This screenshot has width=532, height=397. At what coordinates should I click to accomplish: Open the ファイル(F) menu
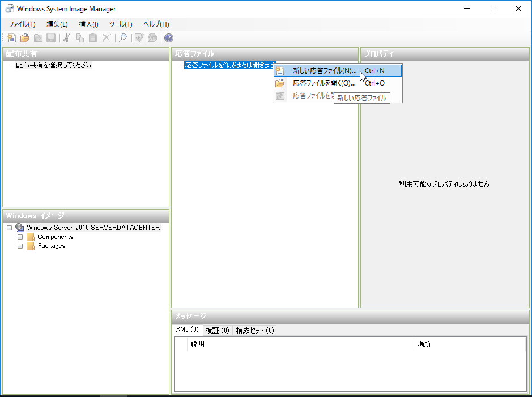(22, 24)
